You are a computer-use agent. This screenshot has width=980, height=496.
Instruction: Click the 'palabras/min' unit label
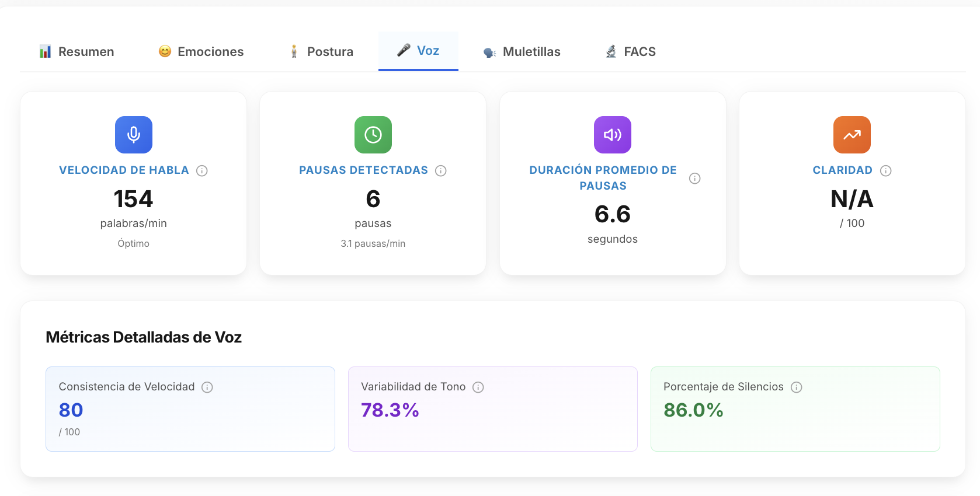pyautogui.click(x=134, y=223)
